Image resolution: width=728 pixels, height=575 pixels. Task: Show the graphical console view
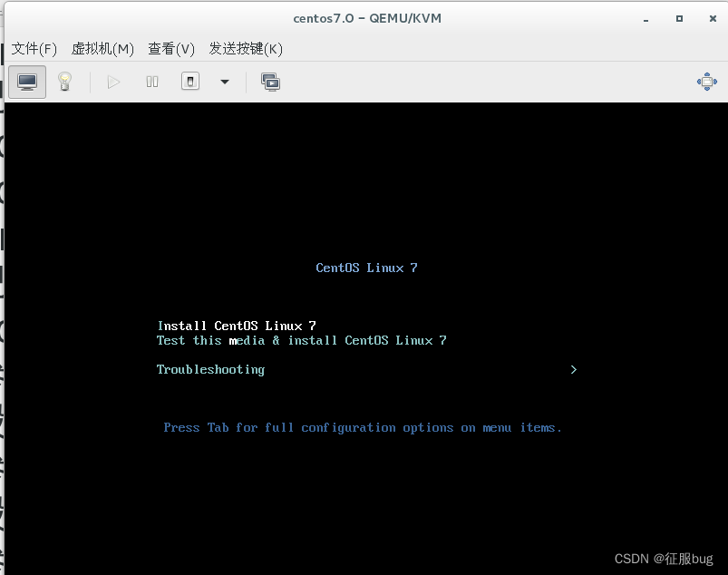pyautogui.click(x=27, y=83)
